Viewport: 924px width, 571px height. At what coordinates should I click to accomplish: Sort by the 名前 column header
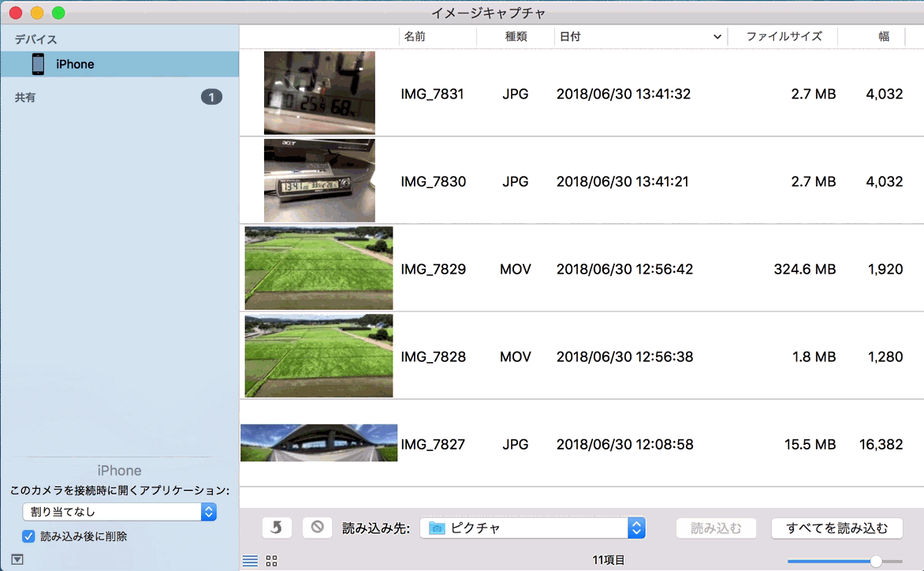click(x=415, y=36)
